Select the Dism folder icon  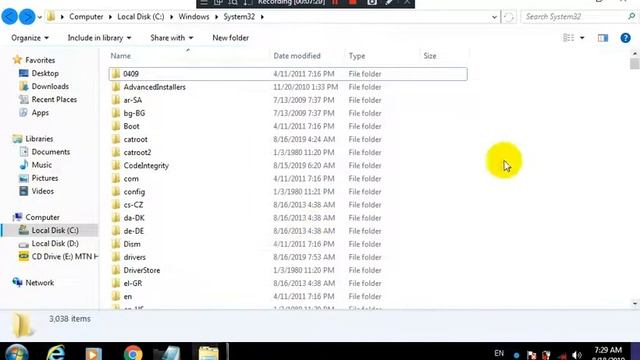tap(116, 244)
